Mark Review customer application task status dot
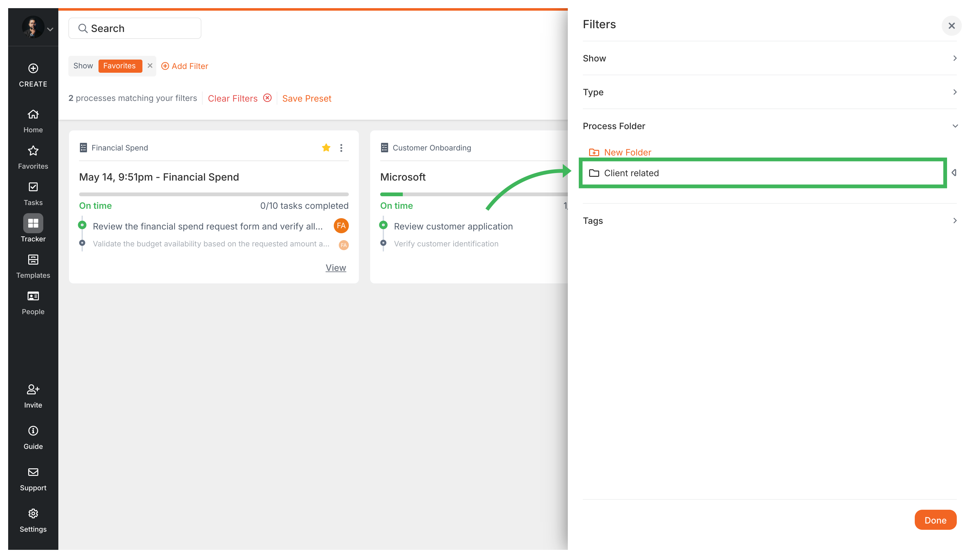This screenshot has width=980, height=558. pos(384,226)
